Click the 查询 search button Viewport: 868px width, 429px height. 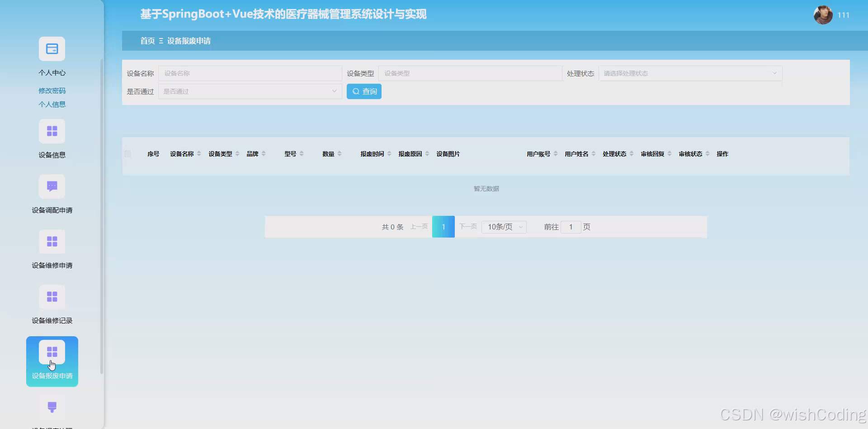pyautogui.click(x=364, y=91)
